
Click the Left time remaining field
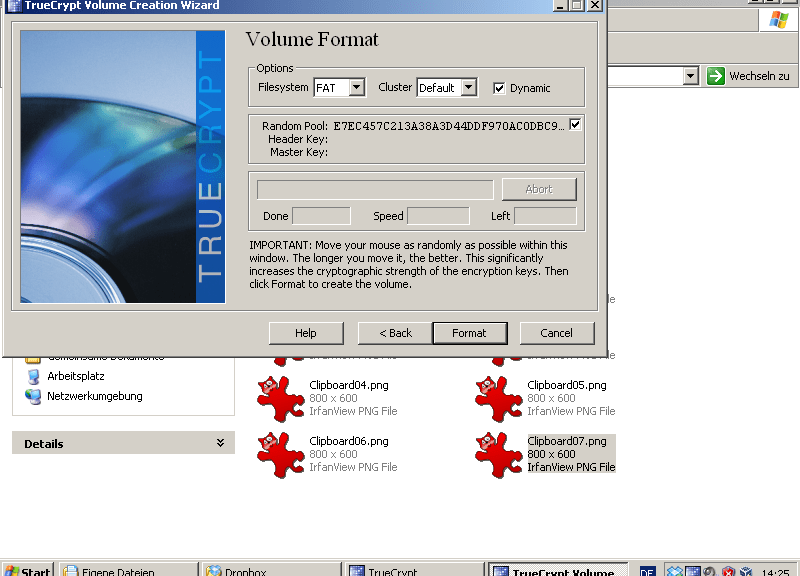click(545, 216)
